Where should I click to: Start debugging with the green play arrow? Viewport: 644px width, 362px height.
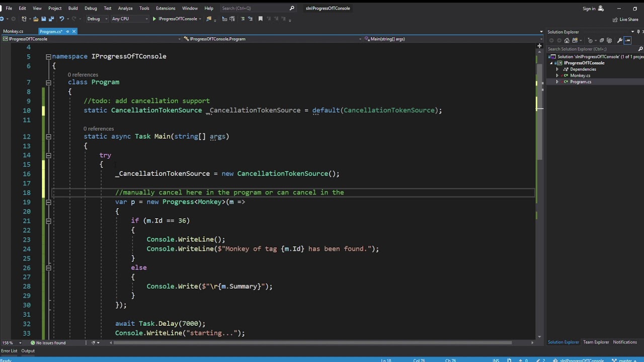[154, 19]
